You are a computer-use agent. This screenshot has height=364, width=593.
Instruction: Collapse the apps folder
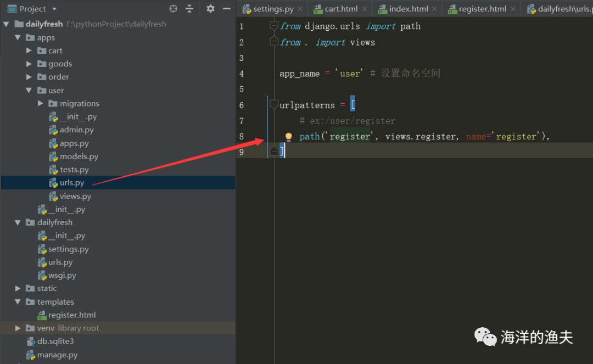pos(18,37)
